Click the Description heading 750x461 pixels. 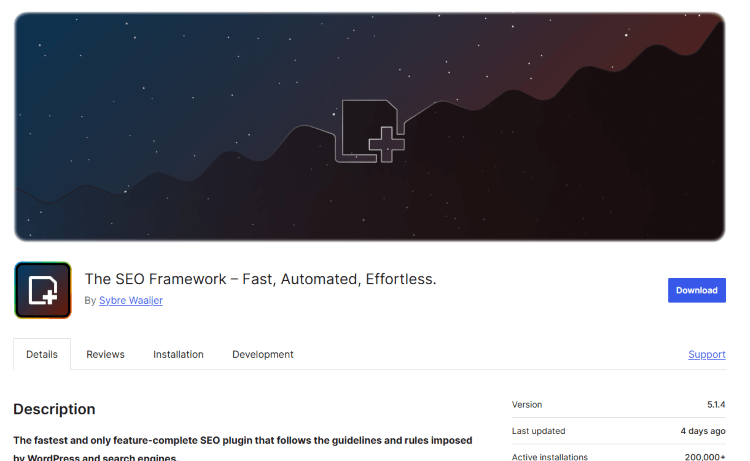(x=54, y=409)
